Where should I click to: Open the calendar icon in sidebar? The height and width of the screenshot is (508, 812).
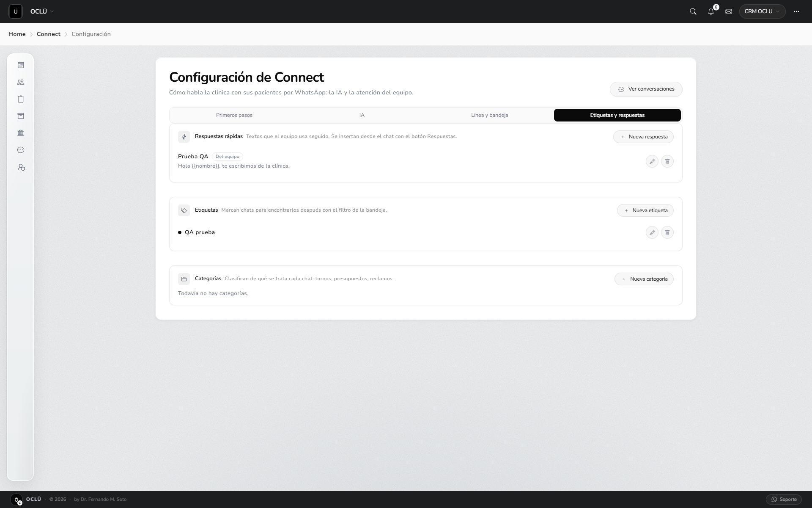[21, 65]
